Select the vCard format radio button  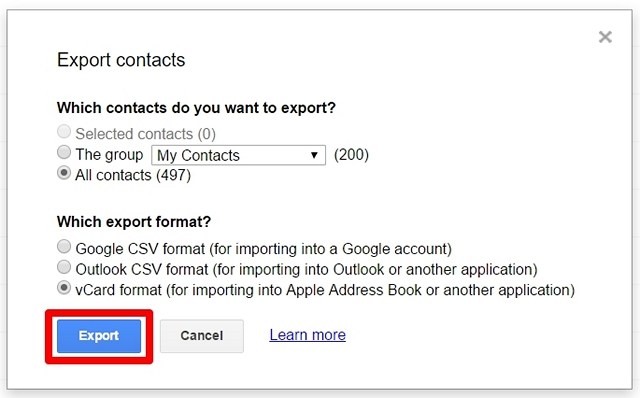[x=64, y=288]
